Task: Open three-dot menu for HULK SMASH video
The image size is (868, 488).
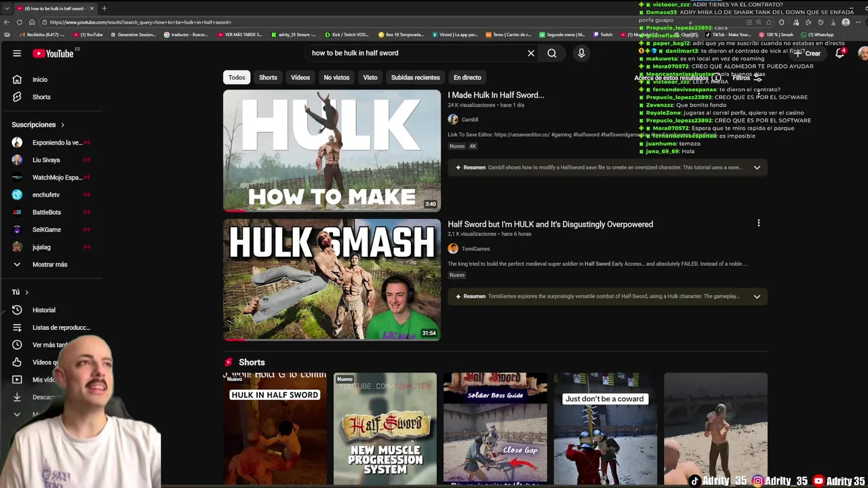Action: [758, 223]
